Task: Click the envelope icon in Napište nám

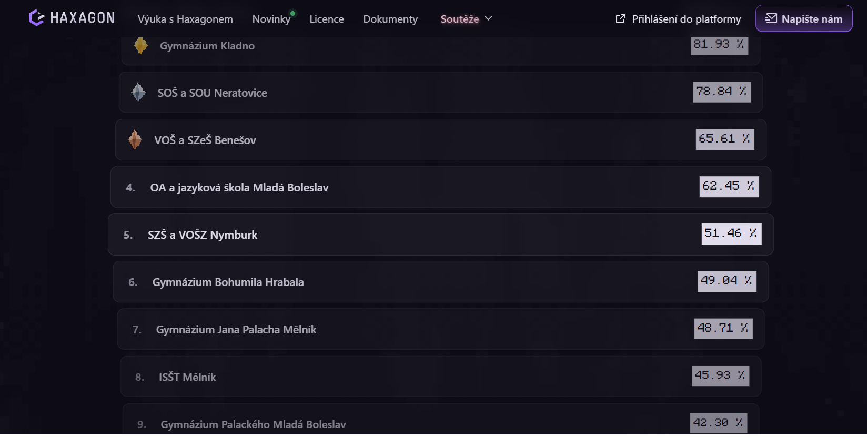Action: (771, 18)
